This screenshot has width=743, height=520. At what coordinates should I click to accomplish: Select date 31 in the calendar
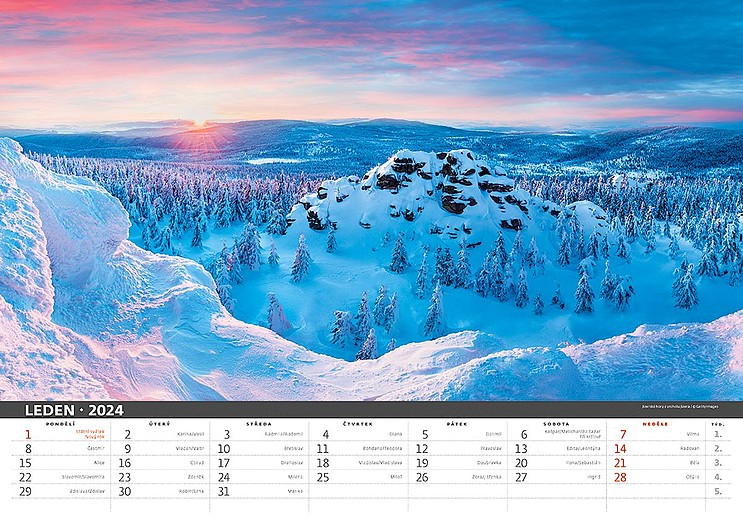[x=224, y=491]
